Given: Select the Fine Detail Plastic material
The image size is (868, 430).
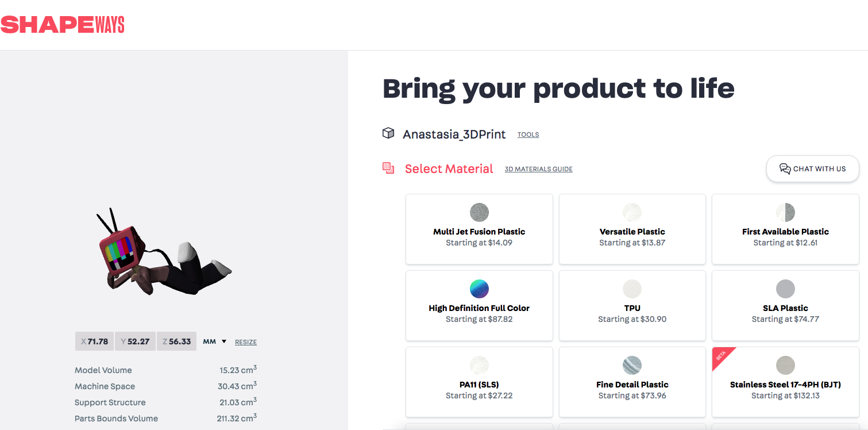Looking at the screenshot, I should click(632, 382).
